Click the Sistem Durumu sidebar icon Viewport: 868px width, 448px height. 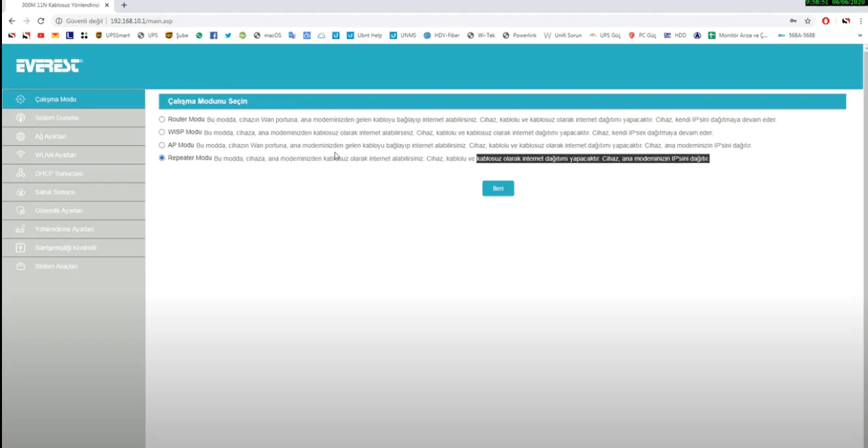tap(20, 118)
